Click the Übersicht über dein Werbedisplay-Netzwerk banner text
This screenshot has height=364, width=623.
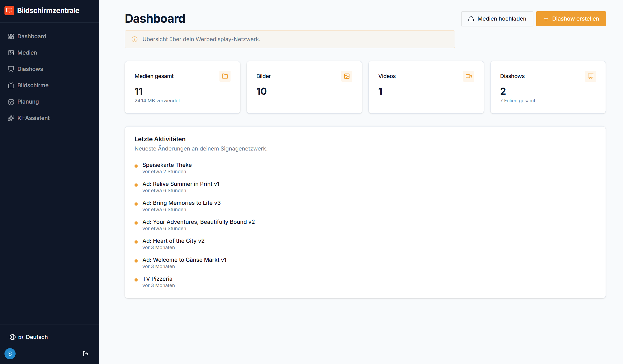coord(202,39)
